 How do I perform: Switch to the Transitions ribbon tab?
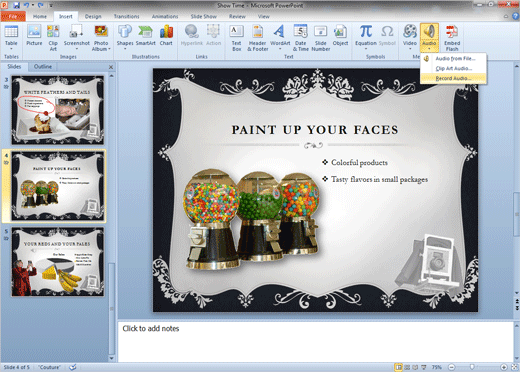click(126, 16)
